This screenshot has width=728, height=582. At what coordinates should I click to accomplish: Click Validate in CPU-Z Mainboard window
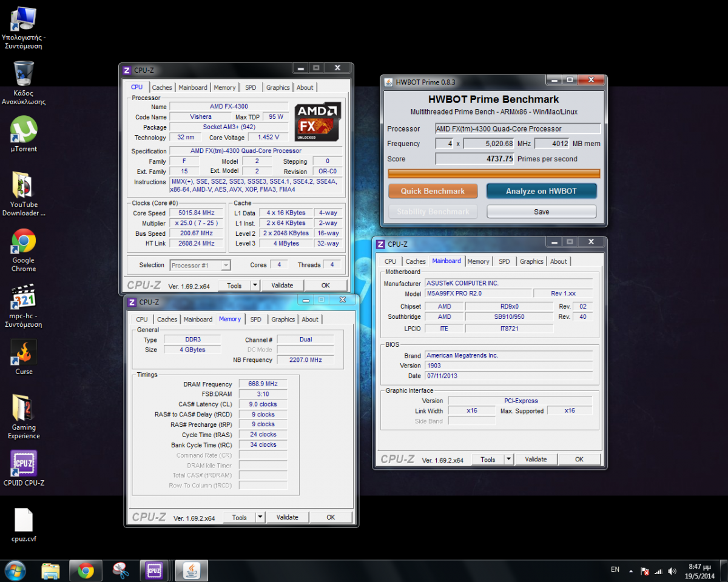[x=536, y=460]
